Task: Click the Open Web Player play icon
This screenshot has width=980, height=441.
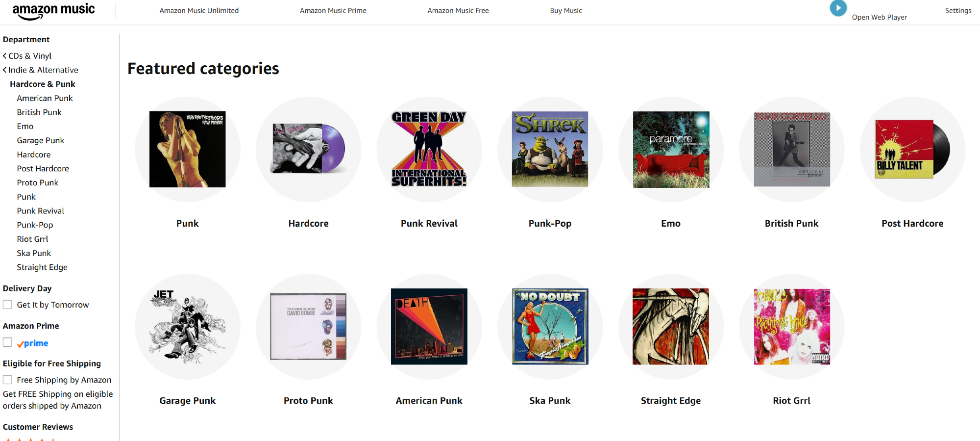Action: coord(838,8)
